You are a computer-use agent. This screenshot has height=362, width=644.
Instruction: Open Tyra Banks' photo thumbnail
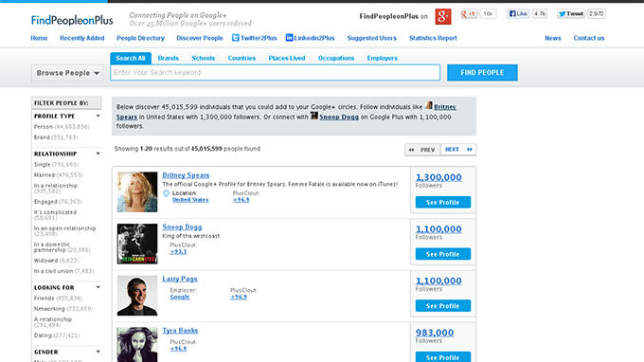[x=137, y=344]
